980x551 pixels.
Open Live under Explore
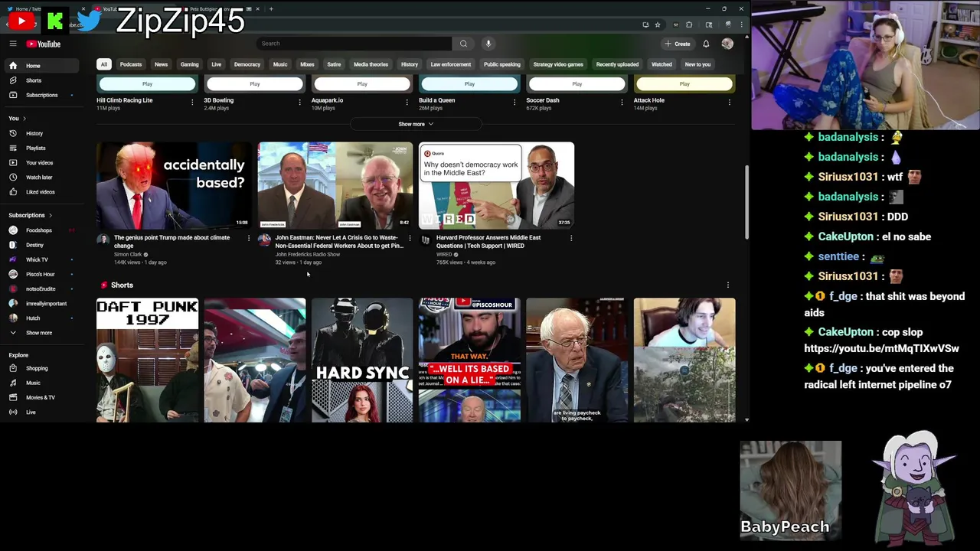[x=43, y=412]
